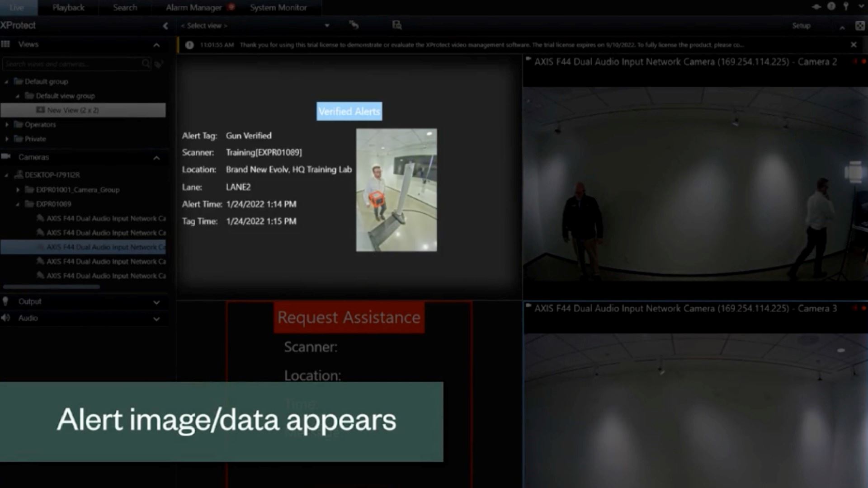Close the trial license notification banner
The height and width of the screenshot is (488, 868).
(x=854, y=45)
